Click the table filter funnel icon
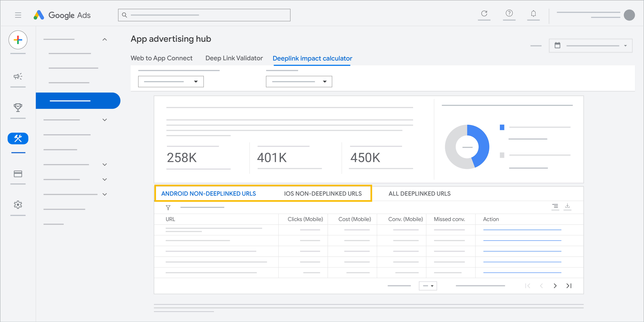 (x=168, y=207)
